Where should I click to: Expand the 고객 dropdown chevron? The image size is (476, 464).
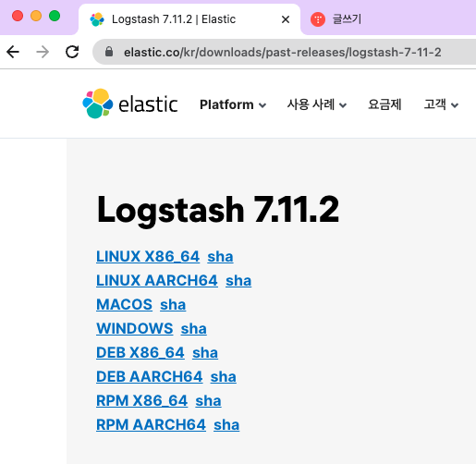coord(455,105)
